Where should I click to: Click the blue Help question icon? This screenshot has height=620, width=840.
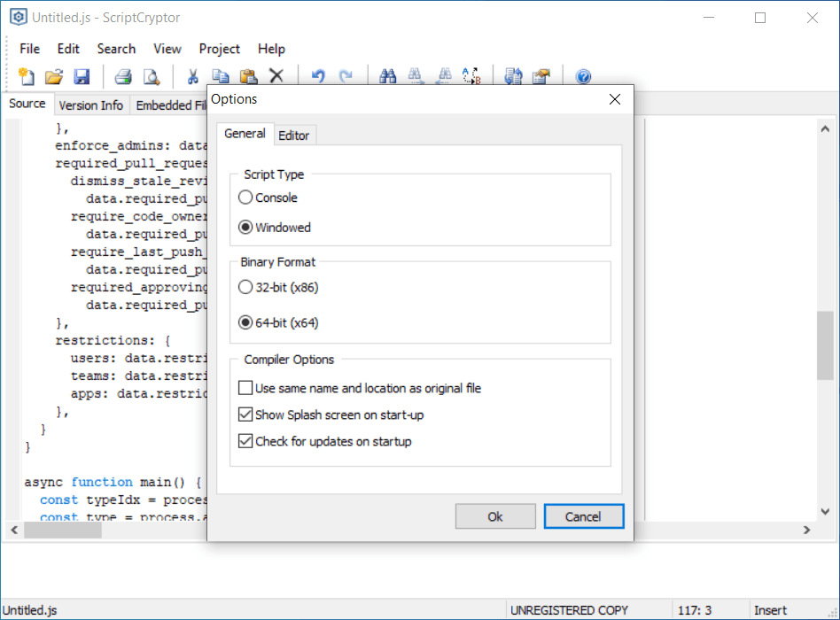[x=583, y=76]
